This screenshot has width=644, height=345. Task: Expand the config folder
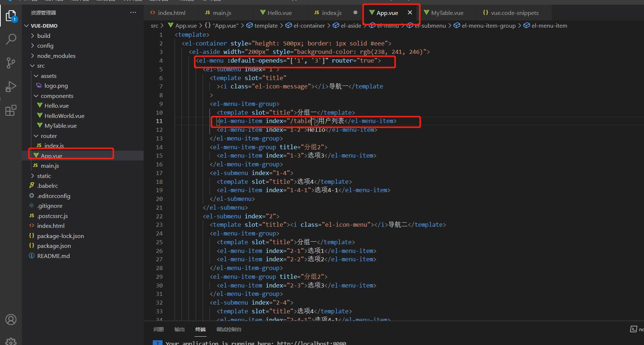[32, 45]
